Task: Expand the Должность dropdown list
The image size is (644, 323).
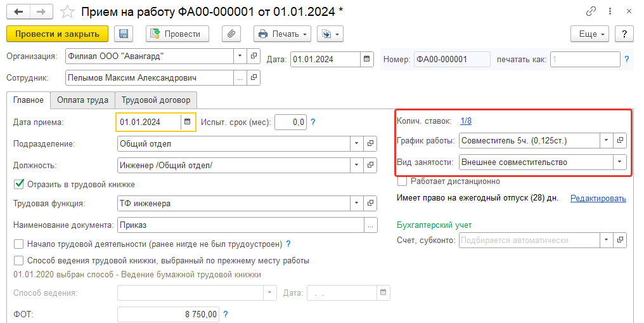Action: [x=356, y=165]
